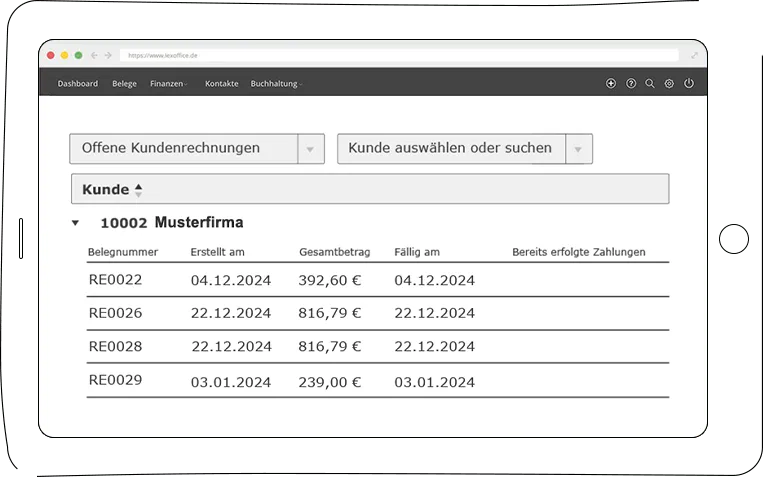Image resolution: width=763 pixels, height=477 pixels.
Task: Click the Kunde header label
Action: click(x=106, y=189)
